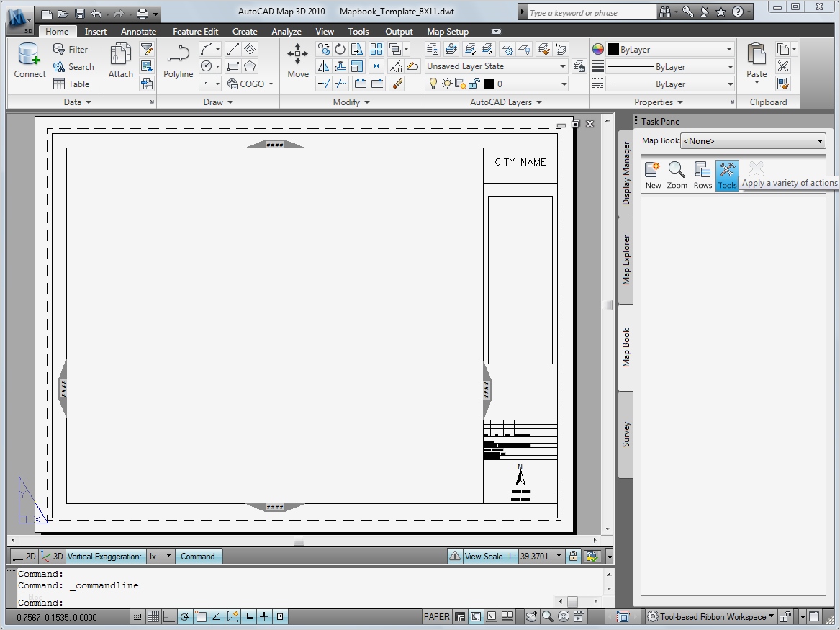Click New map book icon
The image size is (840, 630).
point(653,175)
